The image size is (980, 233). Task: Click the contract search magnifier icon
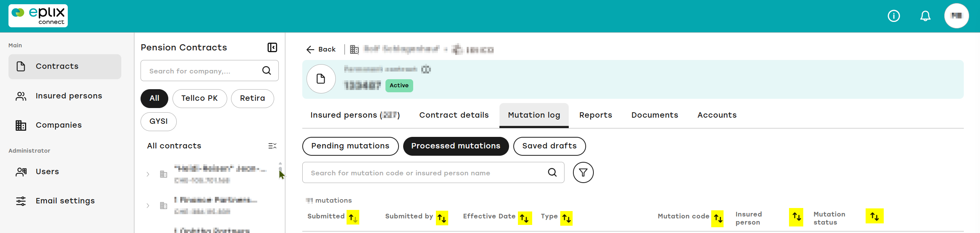[x=266, y=70]
